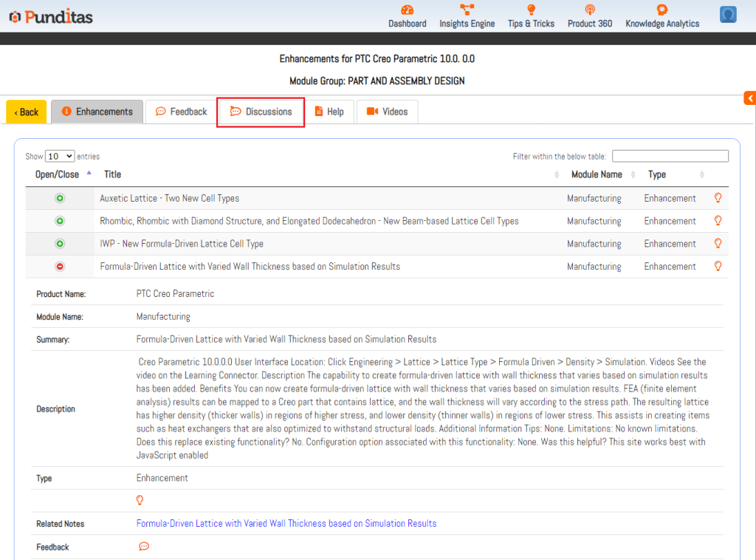
Task: Sort table by Module Name column
Action: [597, 174]
